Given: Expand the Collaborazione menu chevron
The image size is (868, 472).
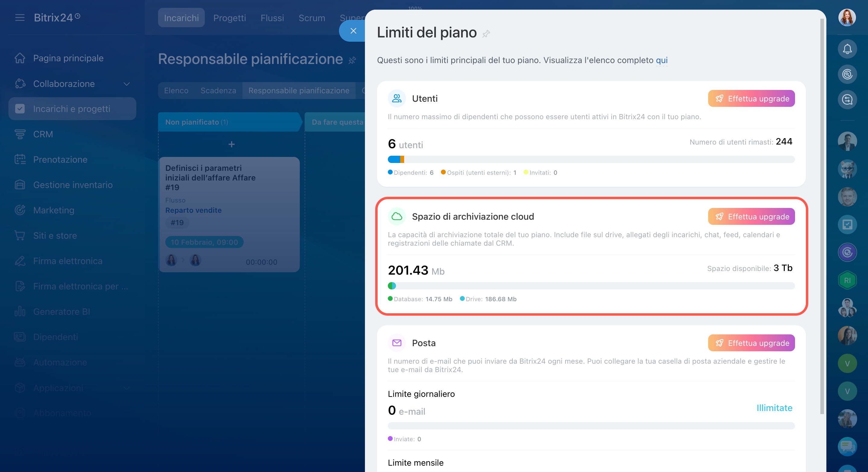Looking at the screenshot, I should [127, 84].
